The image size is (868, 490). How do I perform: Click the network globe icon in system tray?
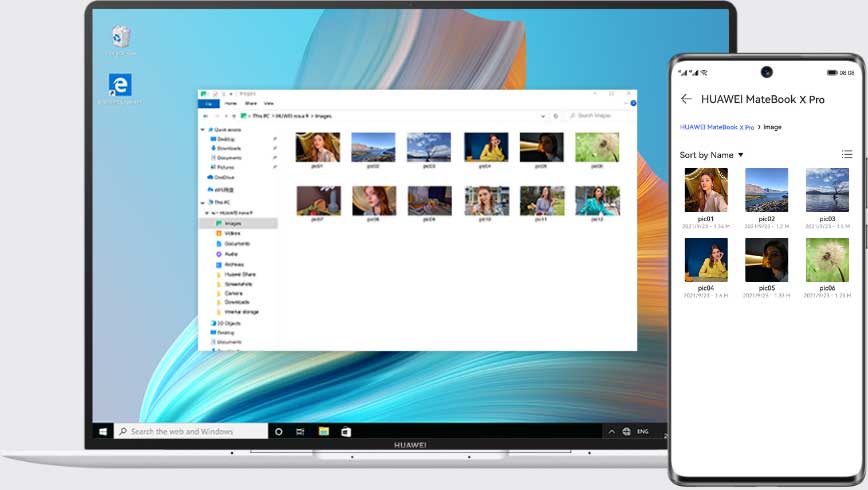click(x=626, y=431)
